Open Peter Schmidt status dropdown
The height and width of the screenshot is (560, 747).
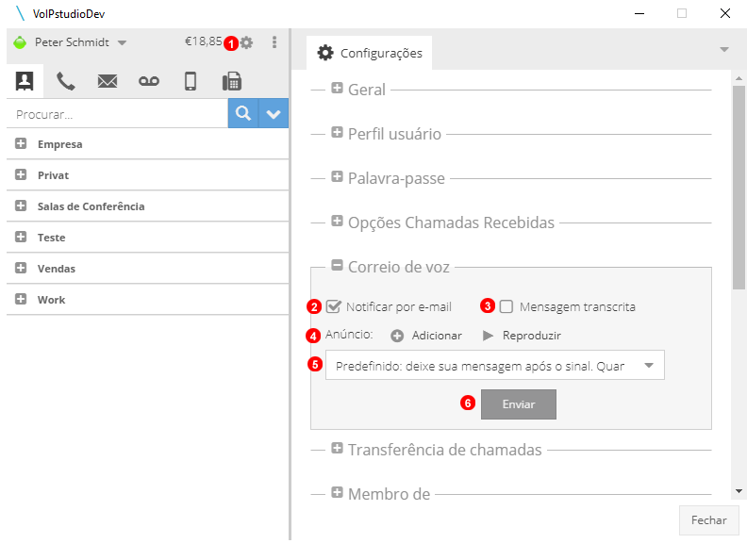(122, 42)
